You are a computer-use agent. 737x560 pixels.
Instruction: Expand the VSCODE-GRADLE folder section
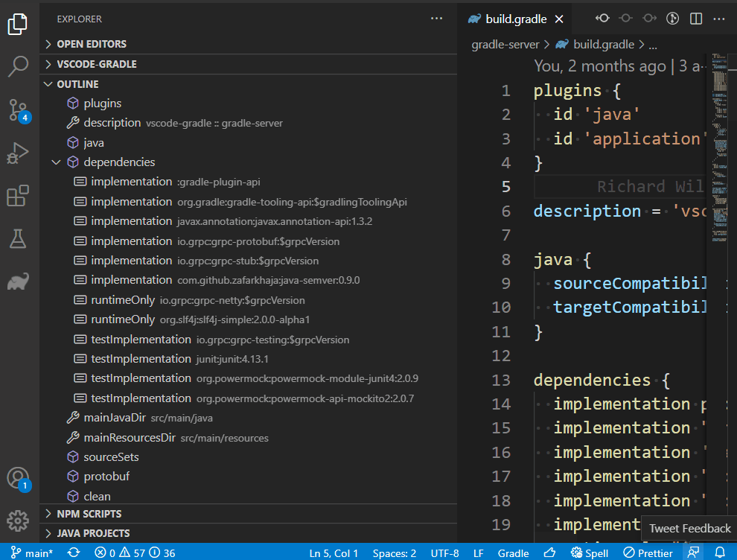pos(248,64)
